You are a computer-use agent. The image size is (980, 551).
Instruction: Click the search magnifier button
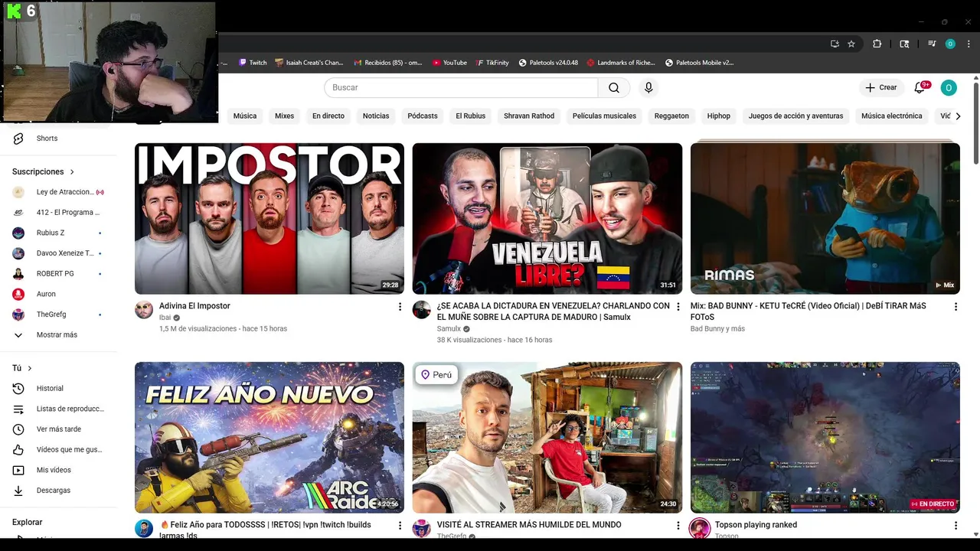(x=614, y=87)
